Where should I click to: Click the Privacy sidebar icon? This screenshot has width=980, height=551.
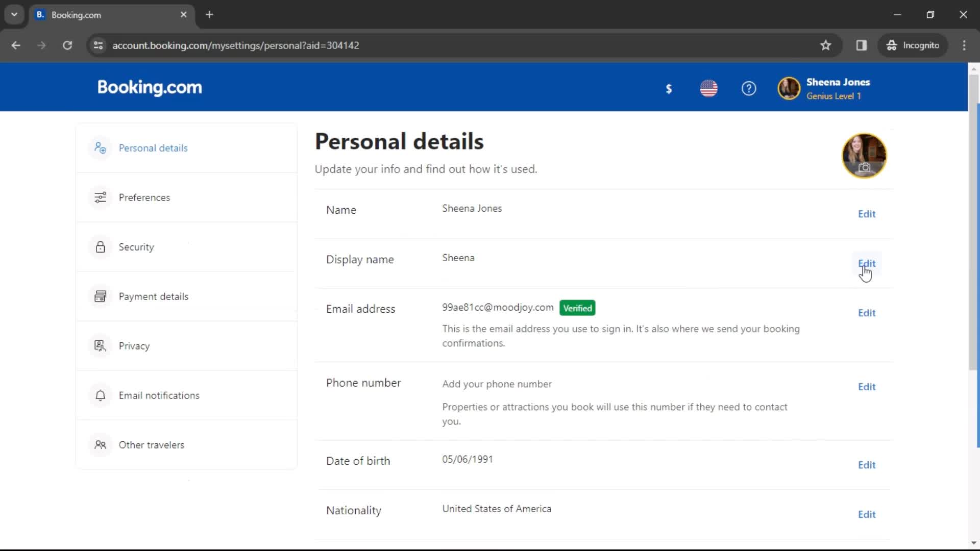[x=100, y=346]
